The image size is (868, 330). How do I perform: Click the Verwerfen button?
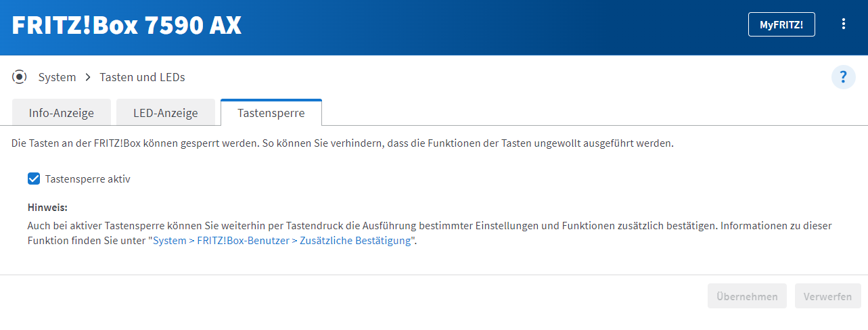pyautogui.click(x=828, y=296)
